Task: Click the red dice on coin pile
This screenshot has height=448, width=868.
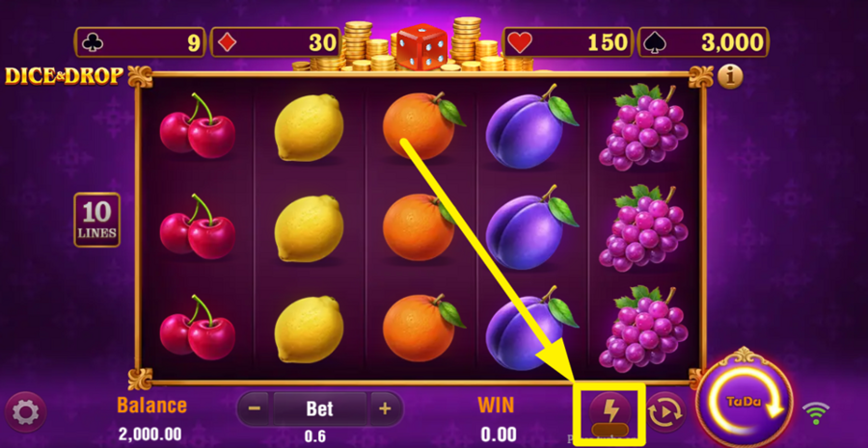Action: pyautogui.click(x=421, y=47)
